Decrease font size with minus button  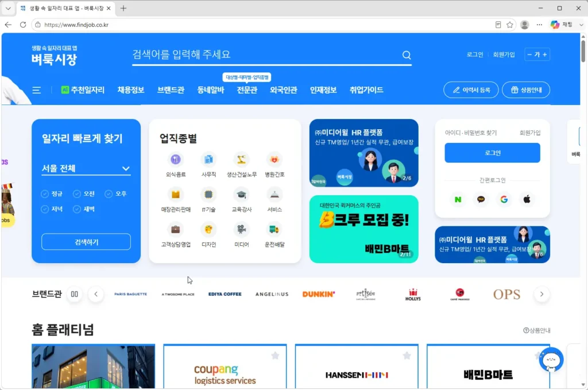tap(529, 55)
